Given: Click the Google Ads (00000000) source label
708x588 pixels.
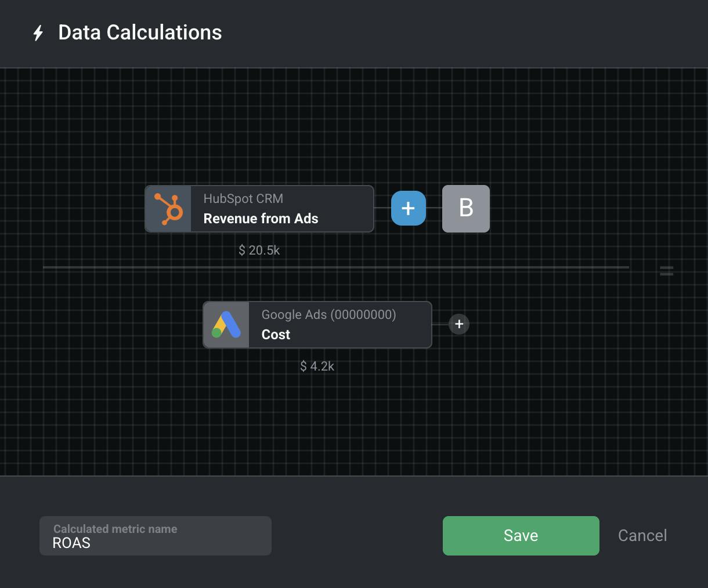Looking at the screenshot, I should (x=328, y=314).
